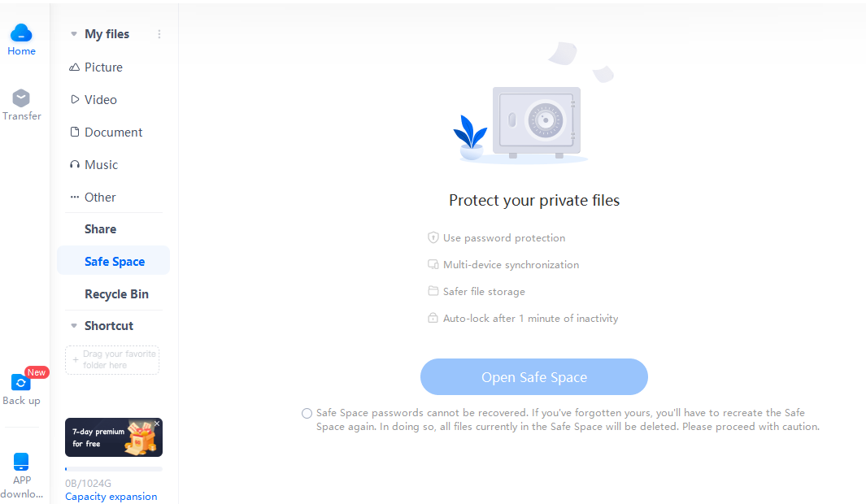
Task: Open the Home cloud icon
Action: (x=21, y=33)
